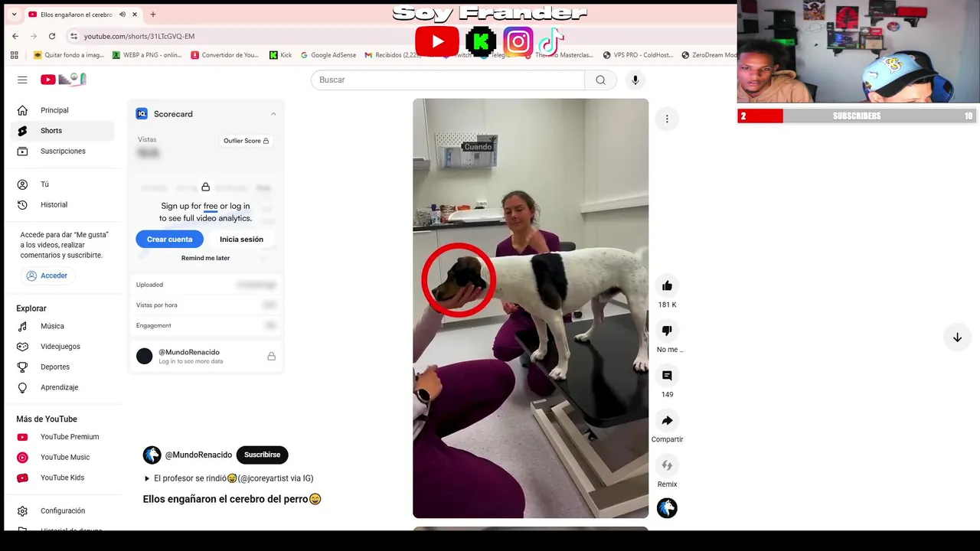Go to next short with down arrow
This screenshot has width=980, height=551.
pos(957,337)
